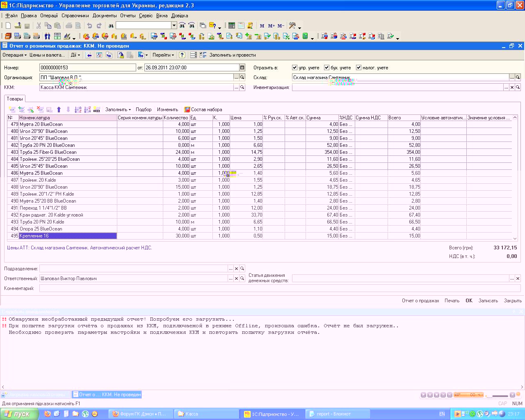
Task: Click the Copy icon in main toolbar
Action: point(48,25)
